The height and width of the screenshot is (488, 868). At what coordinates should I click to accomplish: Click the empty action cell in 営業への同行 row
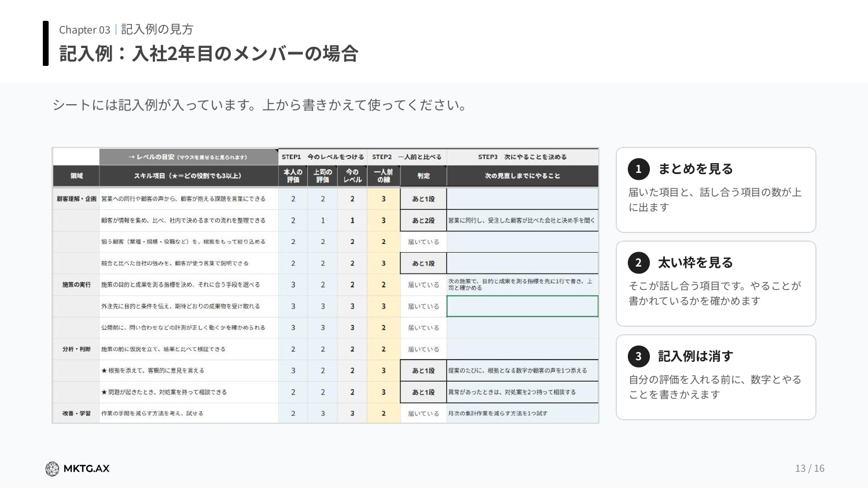(523, 199)
